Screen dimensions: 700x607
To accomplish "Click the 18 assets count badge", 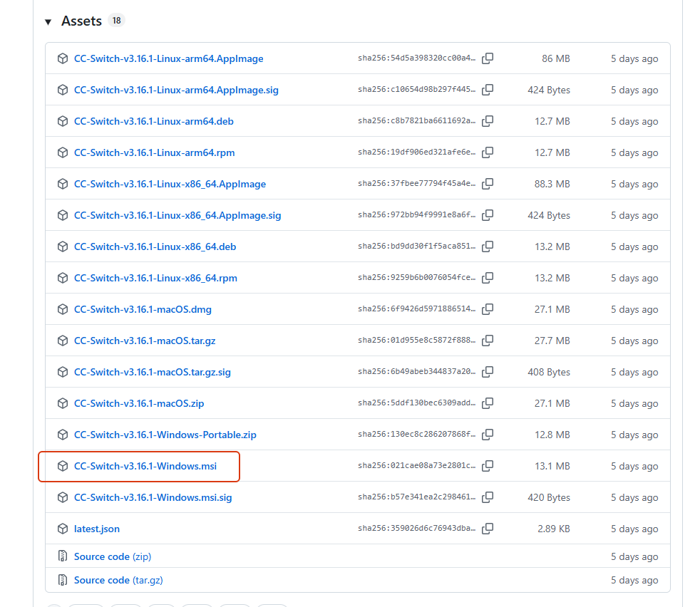I will click(x=116, y=21).
